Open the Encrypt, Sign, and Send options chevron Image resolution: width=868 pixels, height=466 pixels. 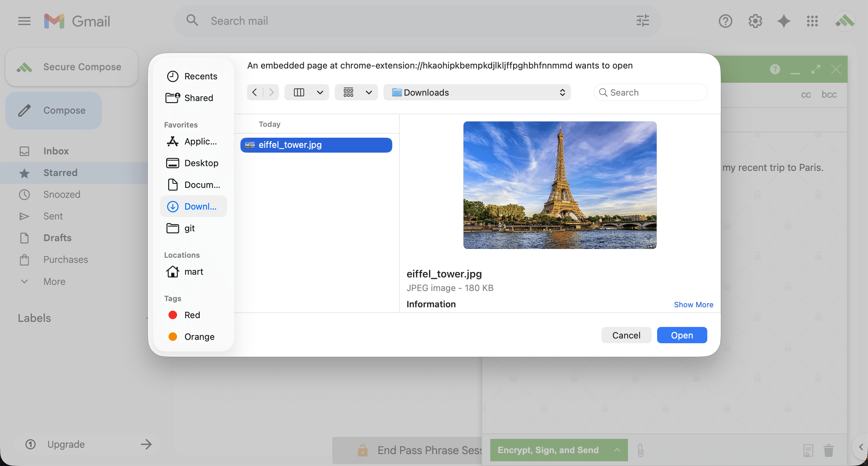click(x=616, y=450)
